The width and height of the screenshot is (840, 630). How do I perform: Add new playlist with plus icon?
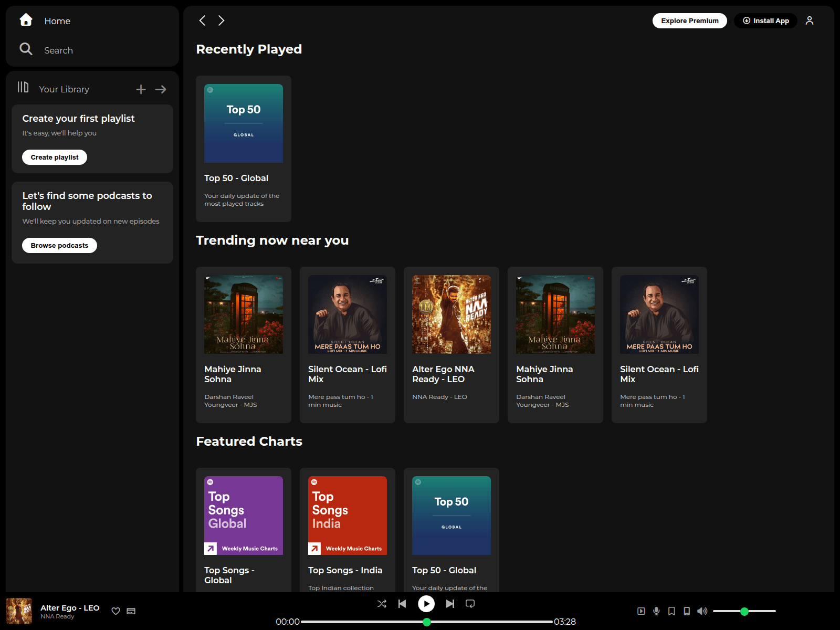tap(141, 89)
